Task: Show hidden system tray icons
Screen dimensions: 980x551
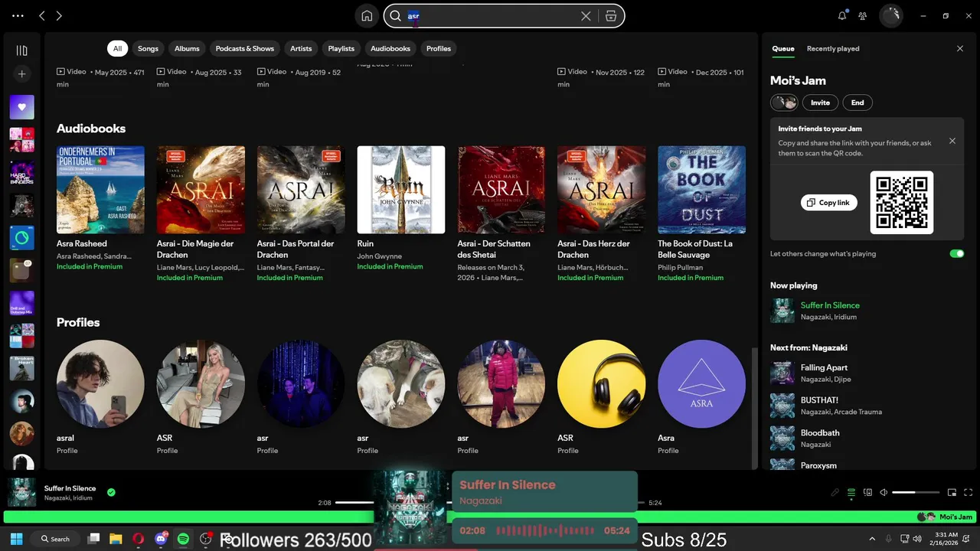Action: 873,539
